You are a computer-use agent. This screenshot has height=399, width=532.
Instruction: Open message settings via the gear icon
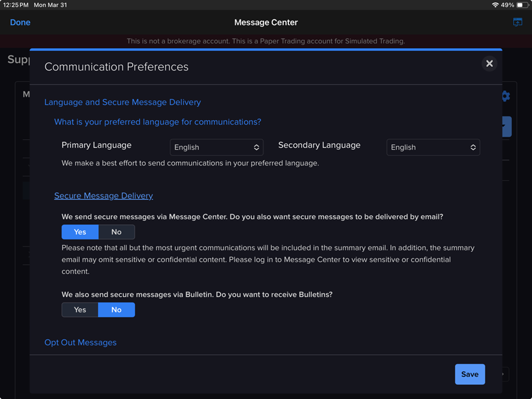click(x=505, y=96)
